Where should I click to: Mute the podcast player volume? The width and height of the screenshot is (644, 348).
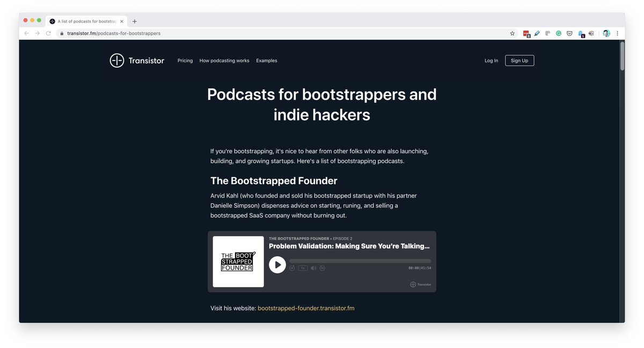tap(313, 268)
